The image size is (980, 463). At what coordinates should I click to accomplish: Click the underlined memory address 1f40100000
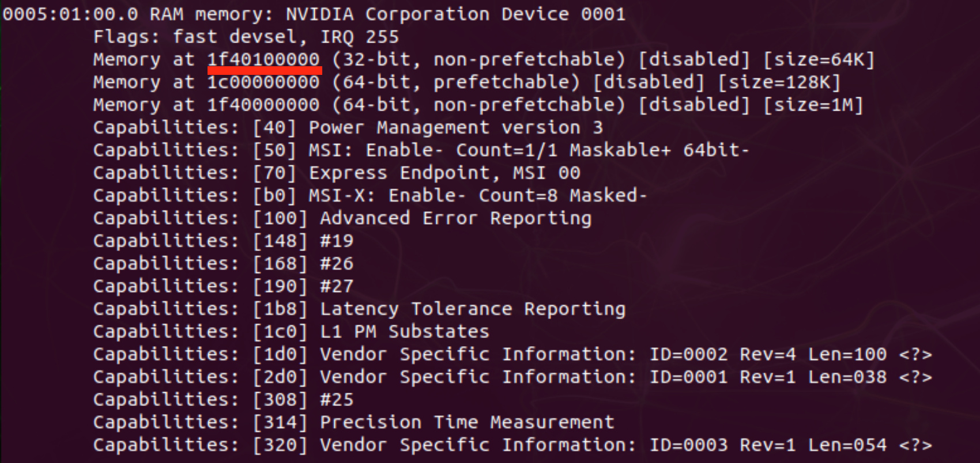click(x=263, y=59)
